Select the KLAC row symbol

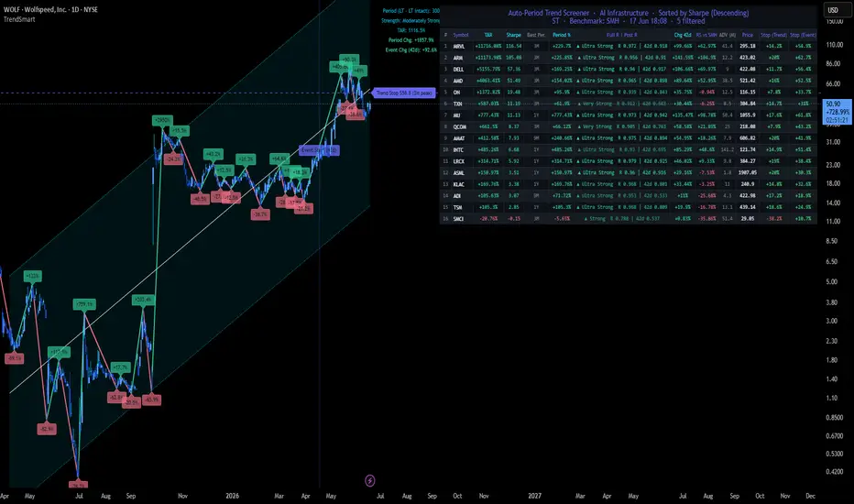coord(458,184)
